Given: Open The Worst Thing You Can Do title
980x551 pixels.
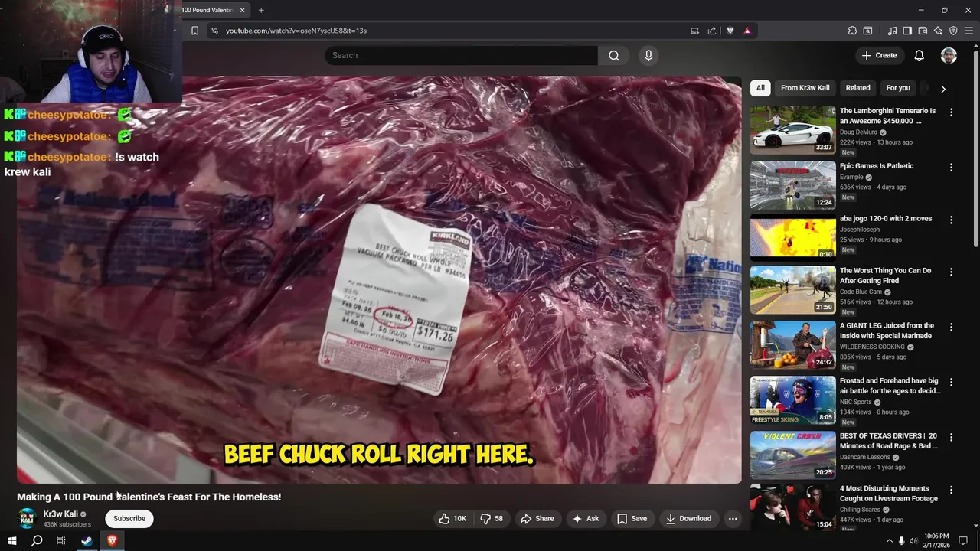Looking at the screenshot, I should coord(886,275).
